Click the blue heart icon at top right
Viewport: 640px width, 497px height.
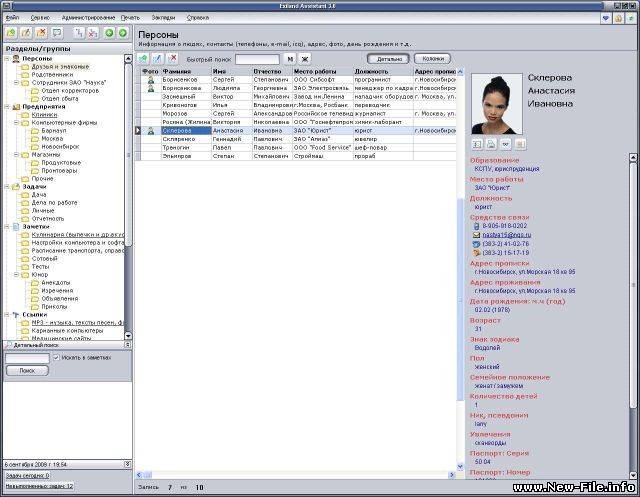[606, 17]
